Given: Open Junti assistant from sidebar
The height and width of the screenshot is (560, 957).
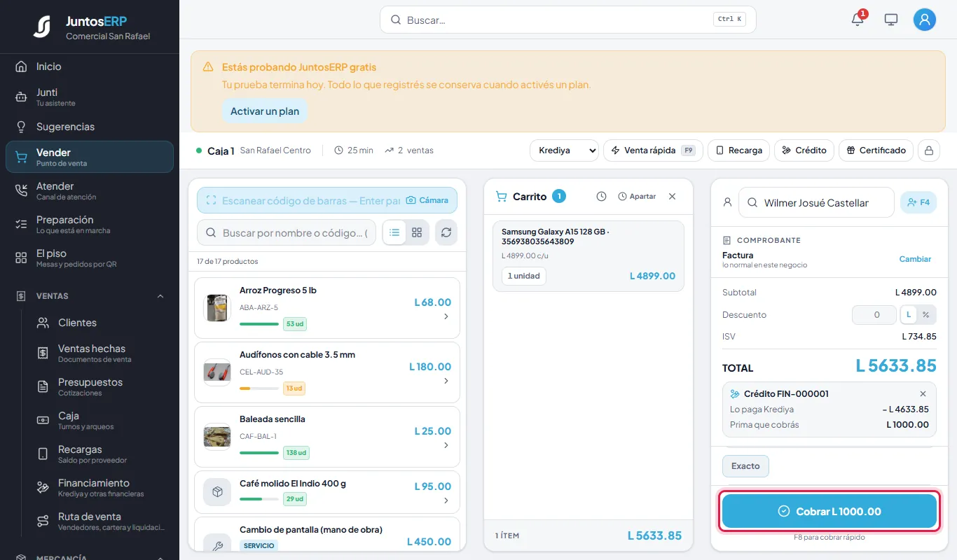Looking at the screenshot, I should coord(90,97).
